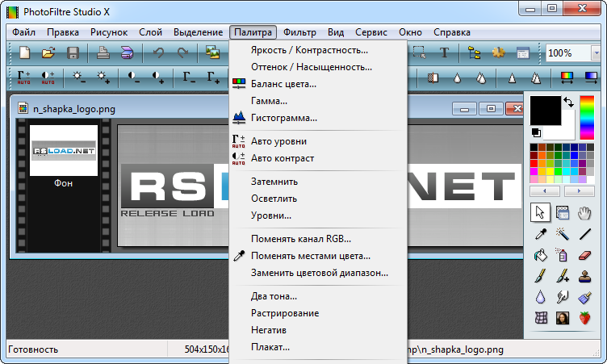Minimize the n_shapka_logo.png document window

(464, 109)
